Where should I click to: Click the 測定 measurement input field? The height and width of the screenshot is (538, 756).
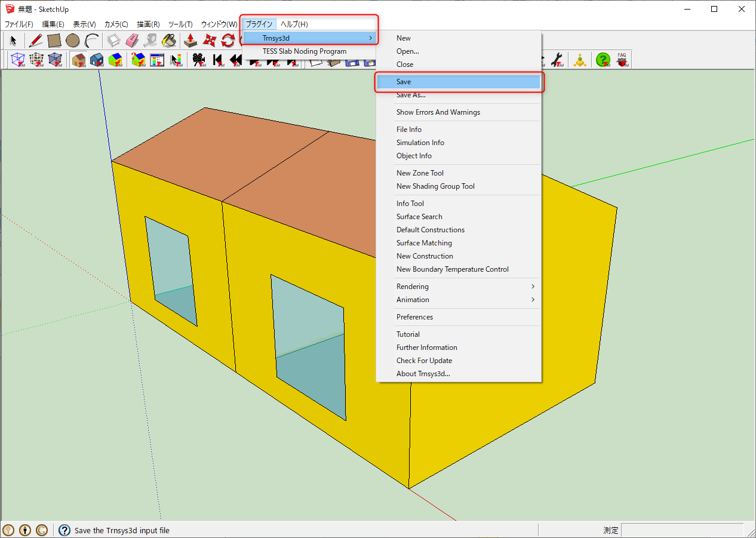[681, 530]
